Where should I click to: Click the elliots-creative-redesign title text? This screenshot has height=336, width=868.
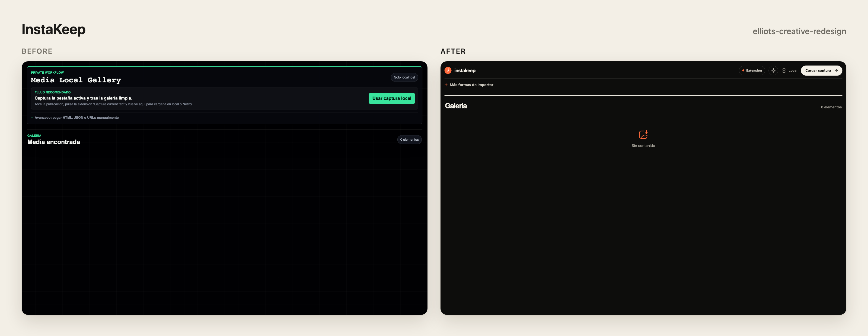click(x=799, y=31)
